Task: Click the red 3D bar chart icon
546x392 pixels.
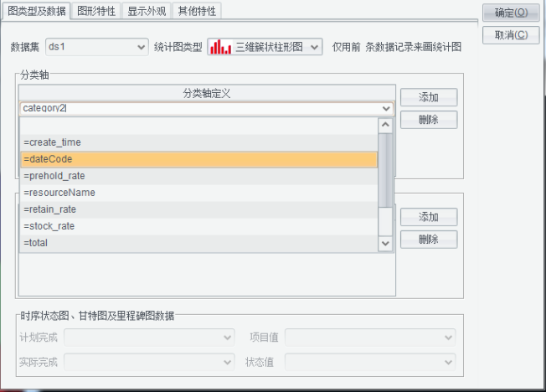Action: pos(221,47)
